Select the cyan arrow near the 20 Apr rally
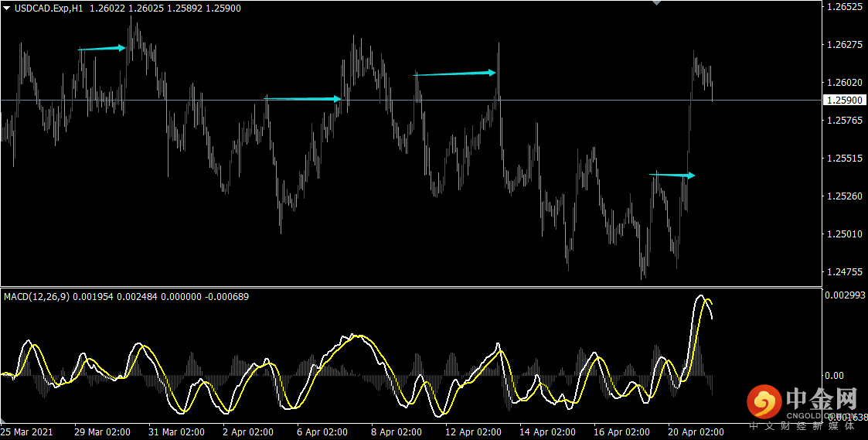The height and width of the screenshot is (440, 868). click(x=672, y=175)
